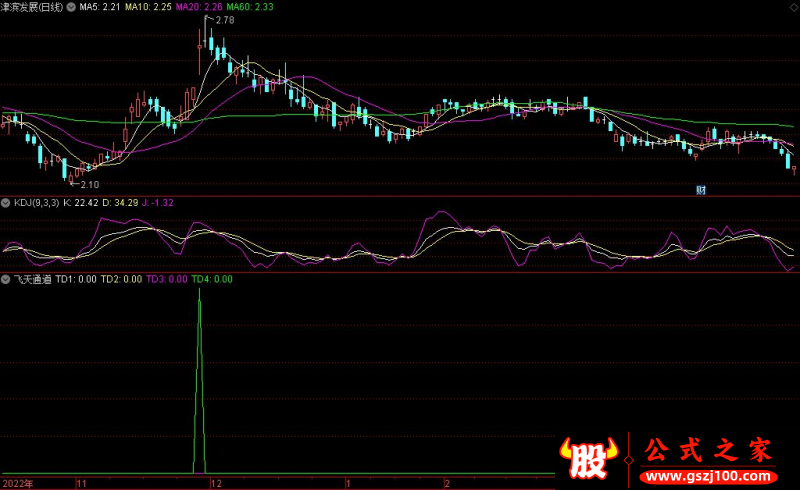Click the 2022年 date label on timeline

coord(17,482)
